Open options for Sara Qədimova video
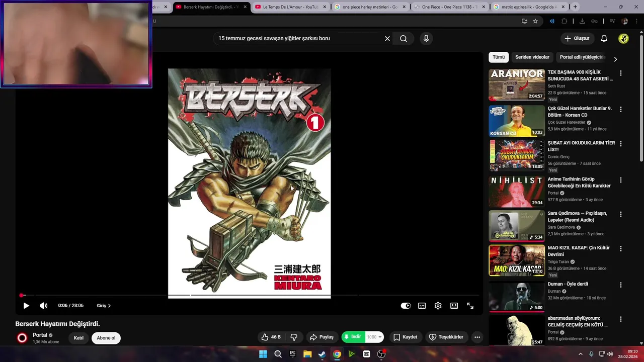The width and height of the screenshot is (644, 362). (620, 214)
